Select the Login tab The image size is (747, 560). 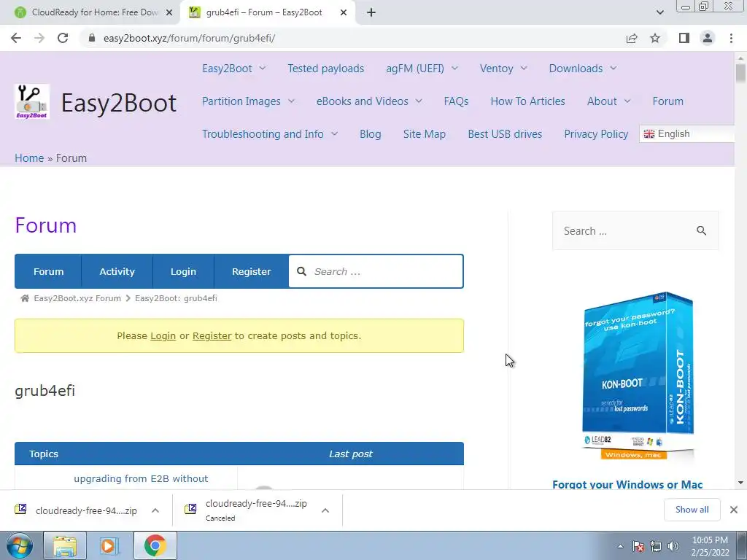(x=183, y=271)
